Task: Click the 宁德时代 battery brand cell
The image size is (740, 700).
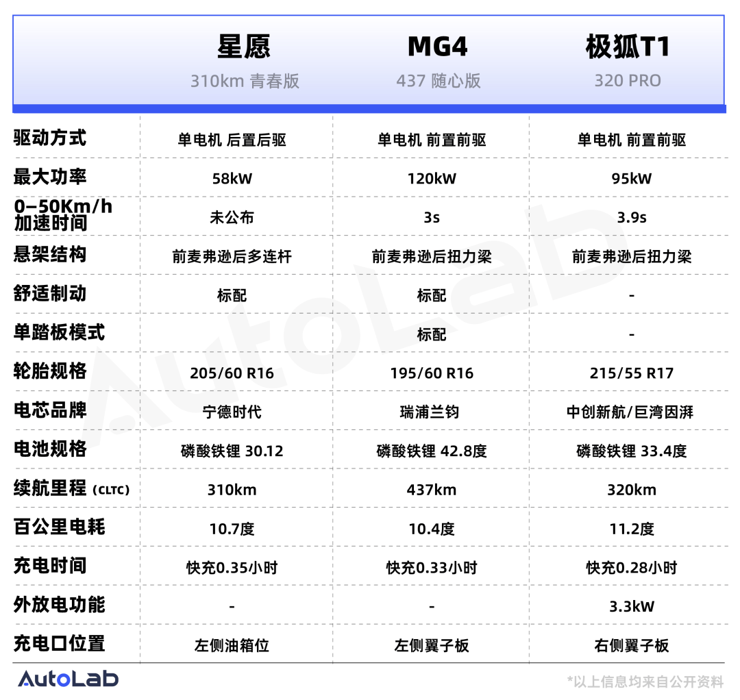Action: pyautogui.click(x=232, y=412)
